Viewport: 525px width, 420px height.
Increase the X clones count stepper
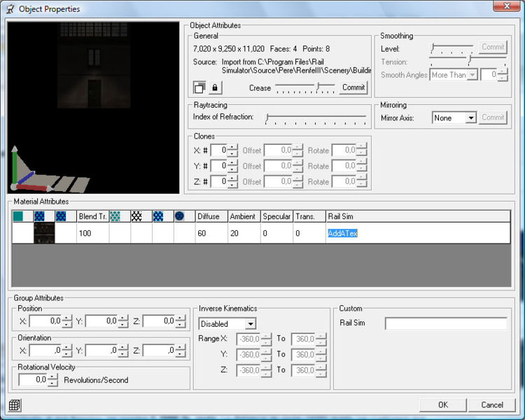[x=233, y=147]
